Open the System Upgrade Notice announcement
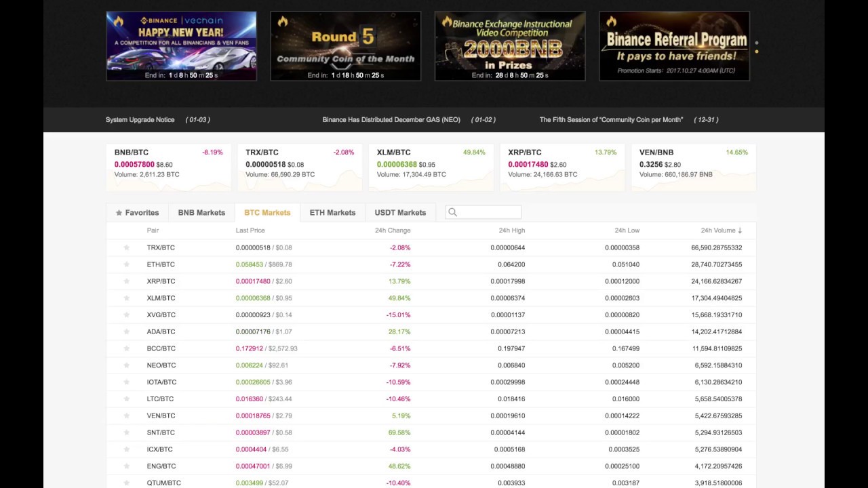This screenshot has height=488, width=868. (x=157, y=119)
